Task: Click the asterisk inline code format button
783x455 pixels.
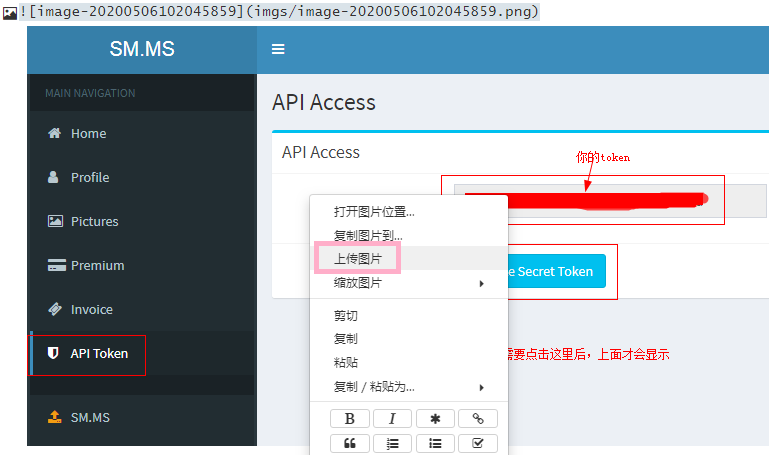Action: [435, 419]
